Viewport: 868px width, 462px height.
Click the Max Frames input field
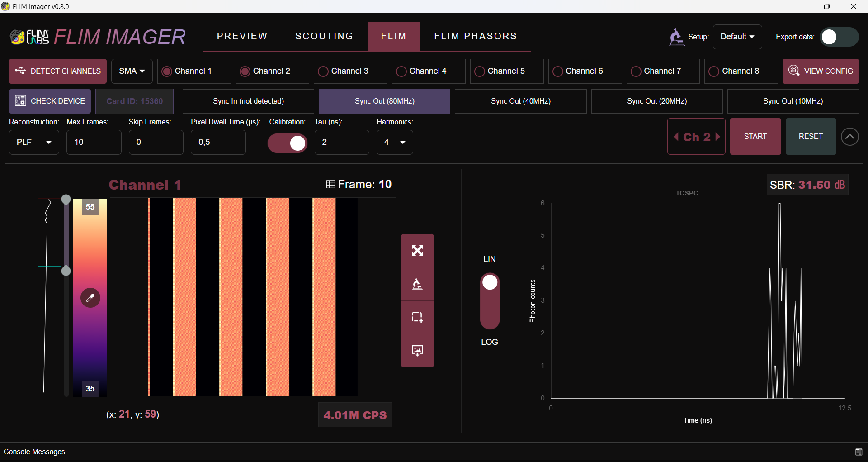[x=94, y=142]
